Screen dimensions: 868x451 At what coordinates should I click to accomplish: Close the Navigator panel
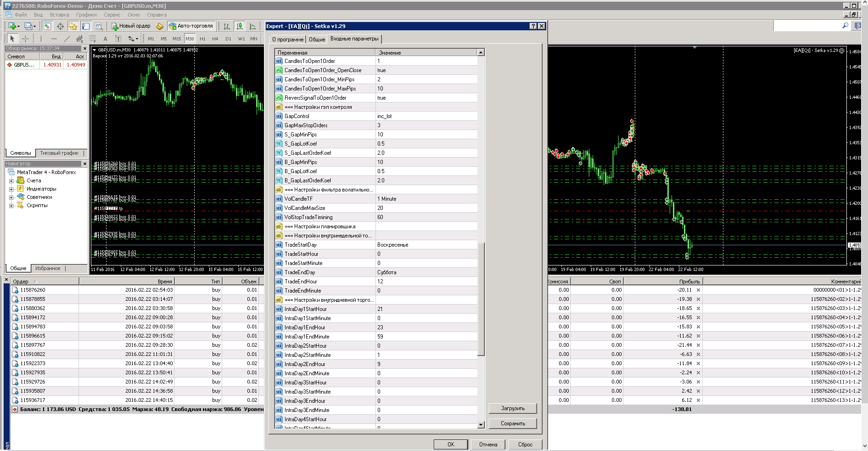pos(84,163)
